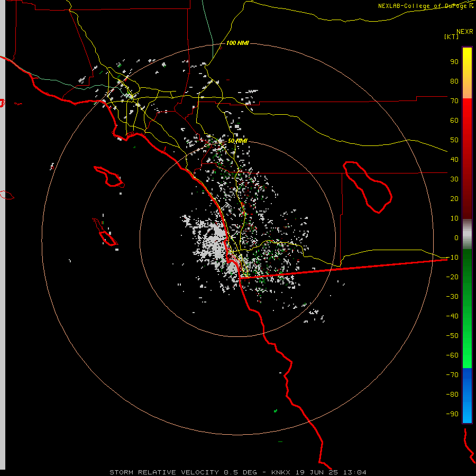Click the 0 value on the color scale

pos(456,238)
